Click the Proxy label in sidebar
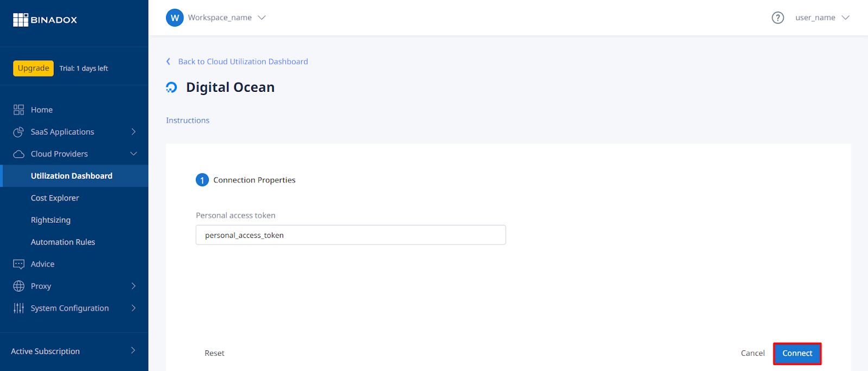 pyautogui.click(x=41, y=286)
